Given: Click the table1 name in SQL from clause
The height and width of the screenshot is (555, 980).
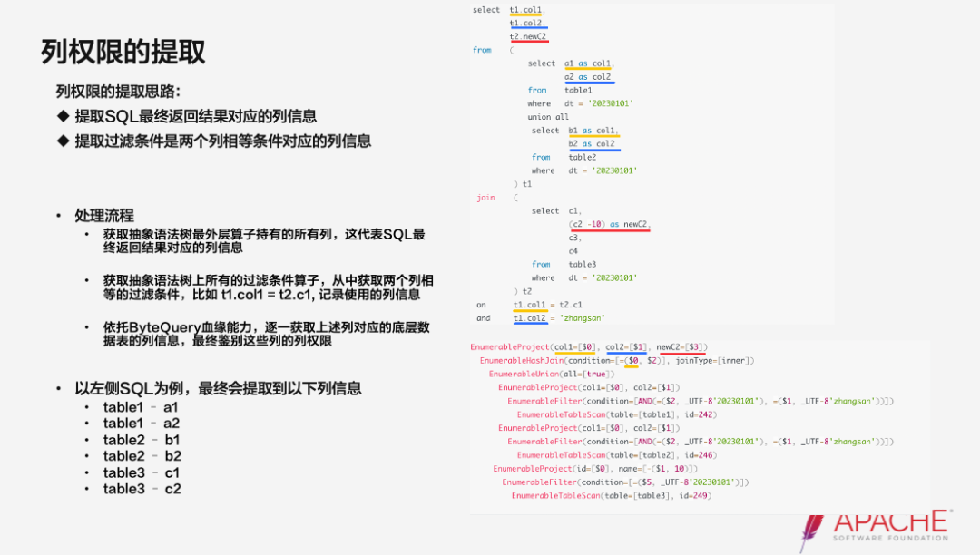Looking at the screenshot, I should pyautogui.click(x=578, y=91).
